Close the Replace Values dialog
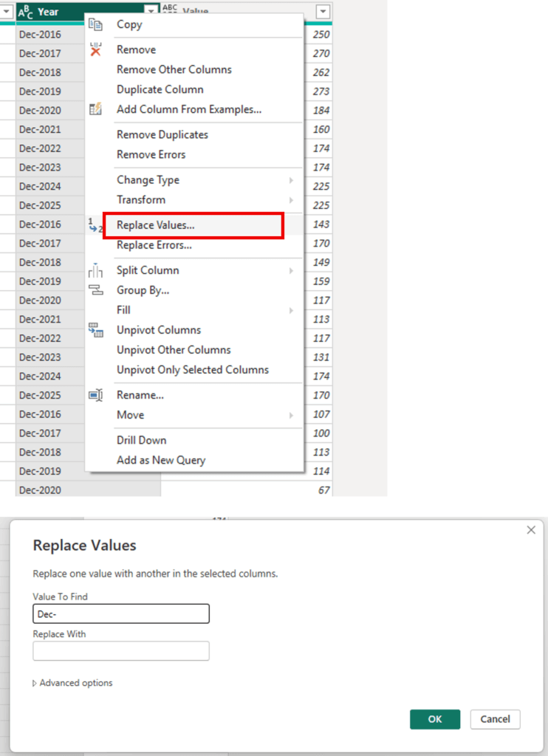 tap(530, 530)
